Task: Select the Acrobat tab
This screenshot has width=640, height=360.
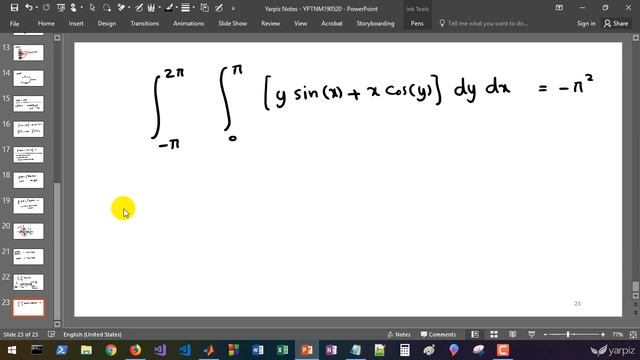Action: click(x=331, y=23)
